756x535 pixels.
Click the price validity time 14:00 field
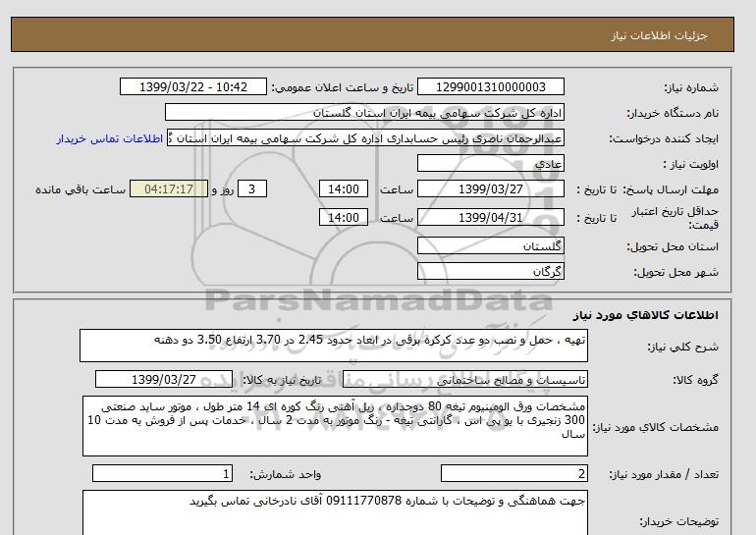pyautogui.click(x=344, y=217)
